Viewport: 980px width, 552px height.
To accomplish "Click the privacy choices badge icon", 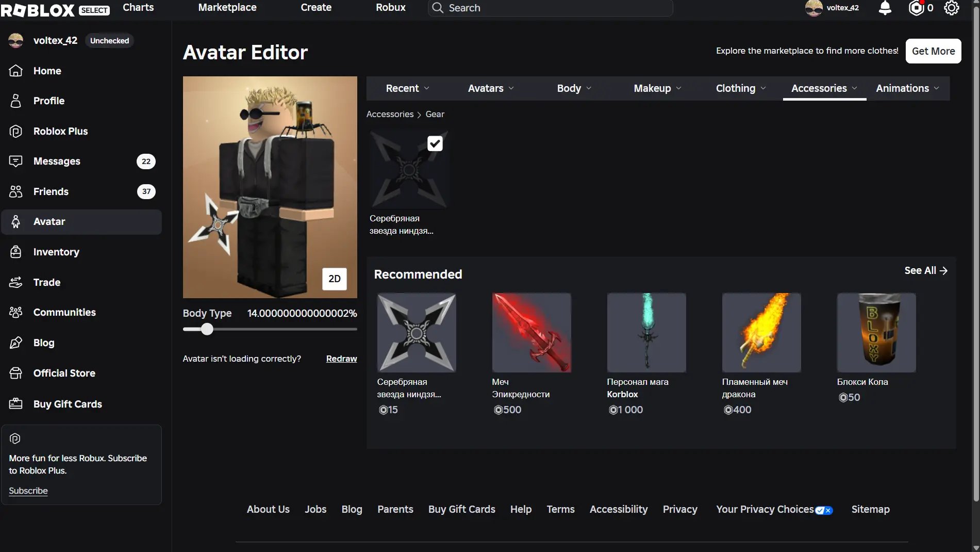I will [x=824, y=510].
